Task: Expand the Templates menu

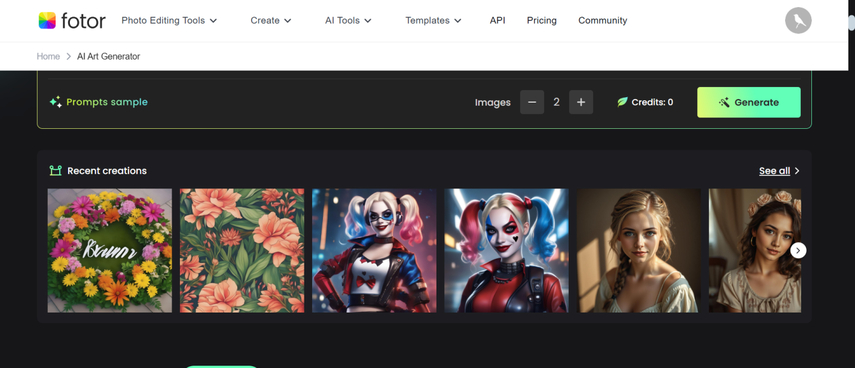Action: pos(433,21)
